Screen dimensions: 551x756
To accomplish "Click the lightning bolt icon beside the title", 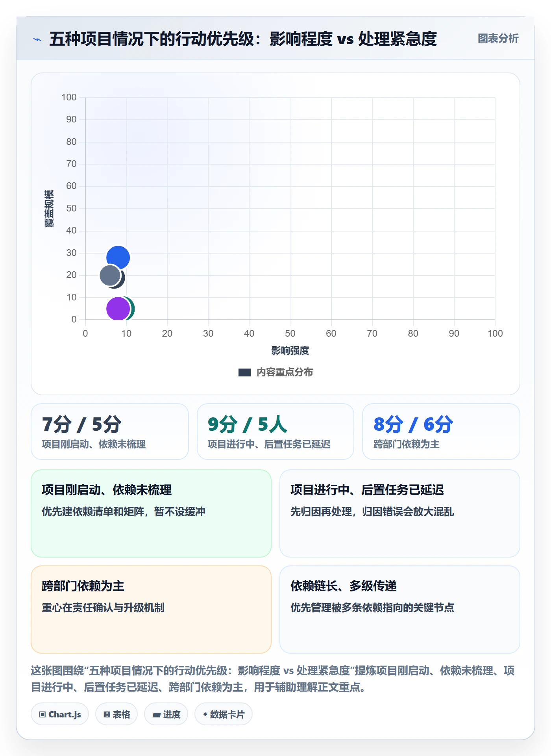I will point(37,39).
